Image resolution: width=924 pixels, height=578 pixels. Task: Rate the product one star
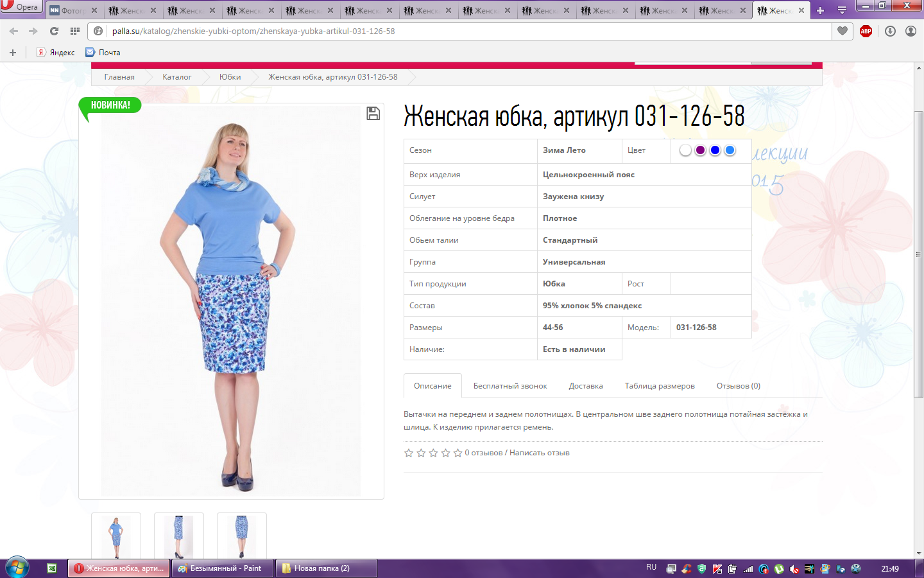pyautogui.click(x=409, y=453)
